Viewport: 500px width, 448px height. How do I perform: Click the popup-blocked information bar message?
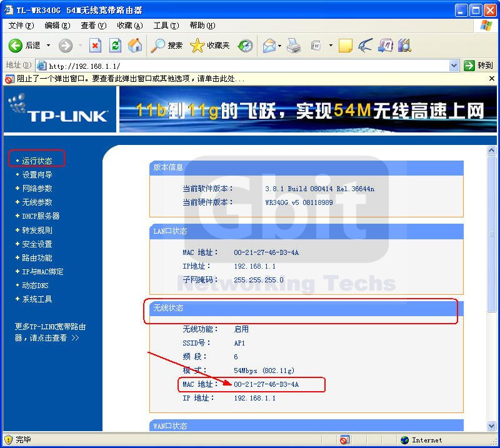point(131,79)
